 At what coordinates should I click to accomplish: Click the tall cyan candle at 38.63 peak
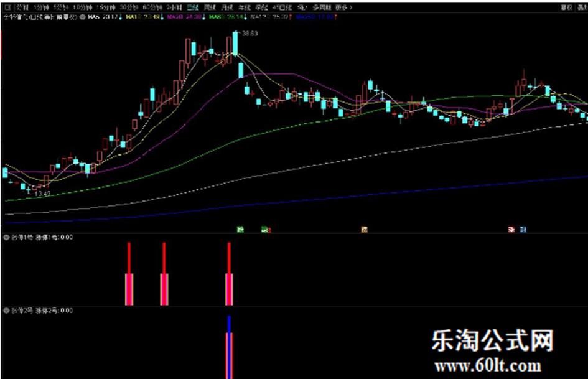tap(235, 44)
